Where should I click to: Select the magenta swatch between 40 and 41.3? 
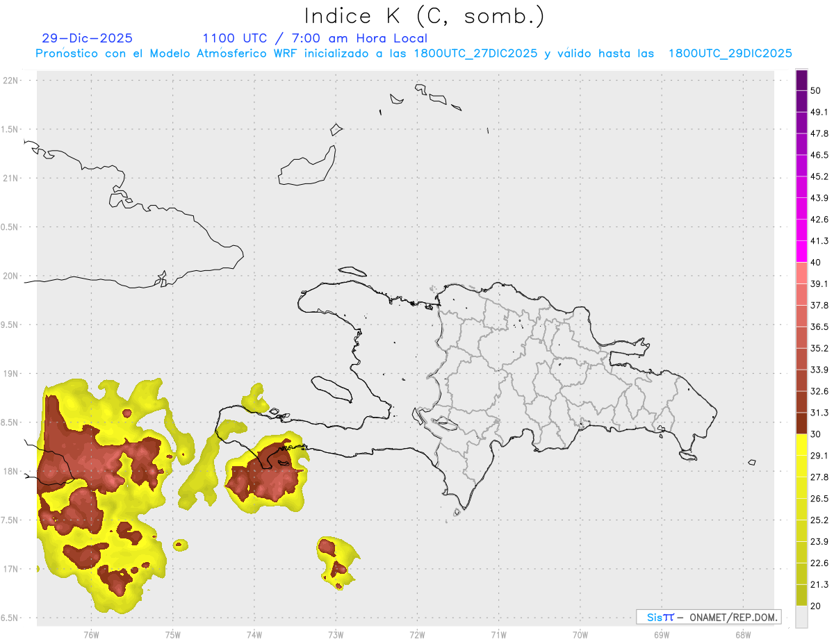coord(801,251)
